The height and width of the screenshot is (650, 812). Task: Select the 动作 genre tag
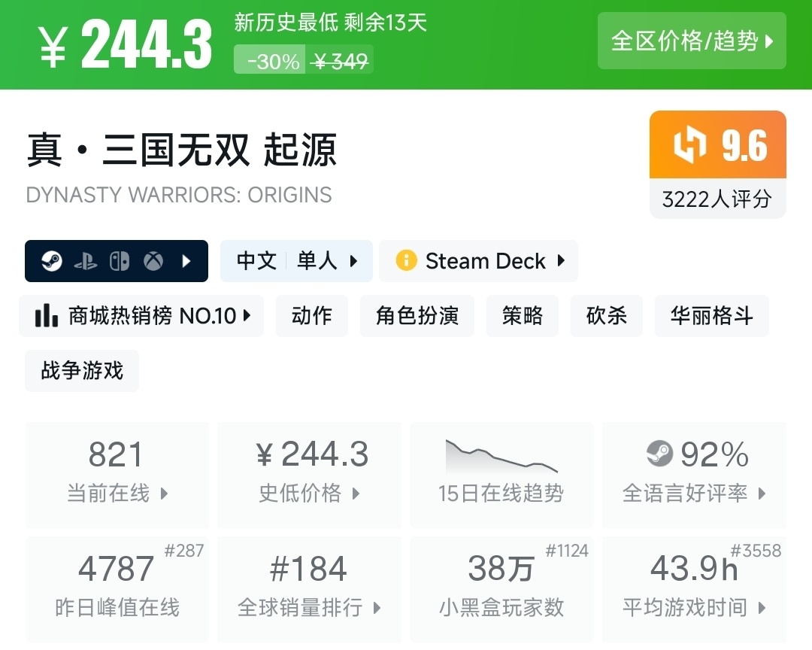point(312,316)
